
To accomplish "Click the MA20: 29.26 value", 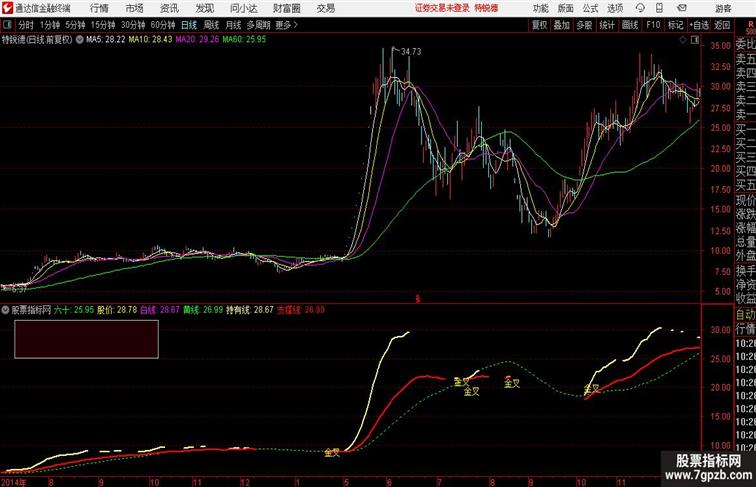I will [x=197, y=40].
